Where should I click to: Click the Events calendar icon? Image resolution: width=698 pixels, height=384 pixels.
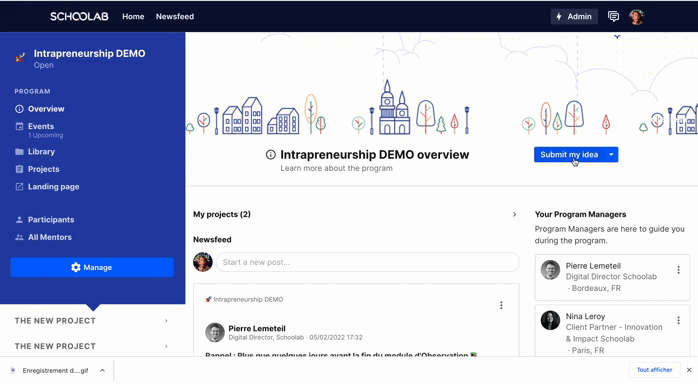19,126
